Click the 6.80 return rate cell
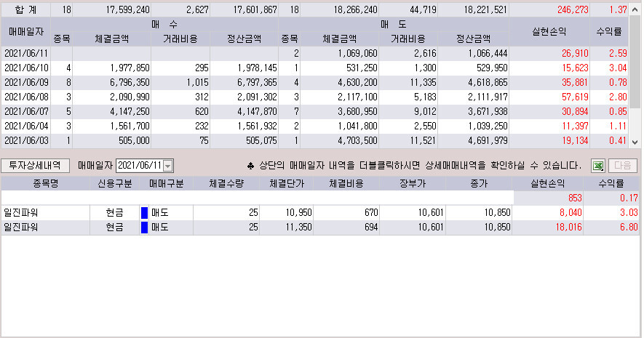 (x=611, y=228)
